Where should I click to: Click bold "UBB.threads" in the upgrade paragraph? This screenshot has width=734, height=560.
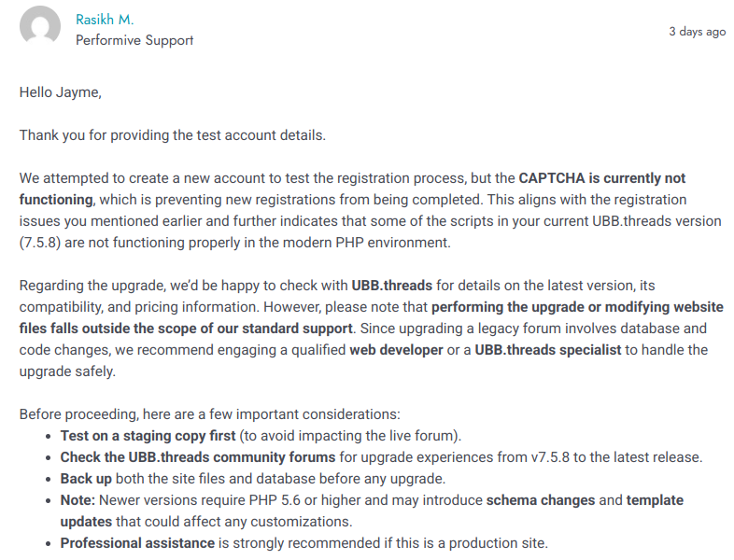click(x=391, y=285)
